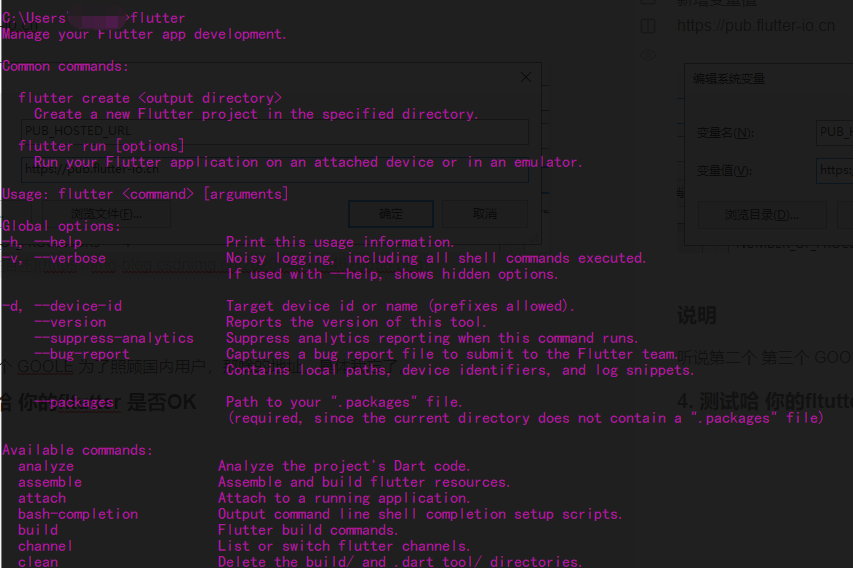Click the '-v, --verbose' option
Screen dimensions: 853x568
click(x=54, y=258)
